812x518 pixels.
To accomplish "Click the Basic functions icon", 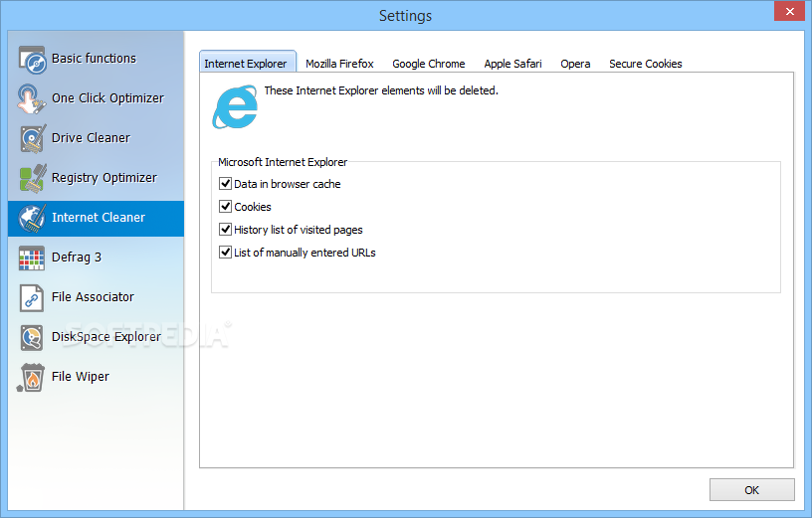I will pyautogui.click(x=32, y=60).
